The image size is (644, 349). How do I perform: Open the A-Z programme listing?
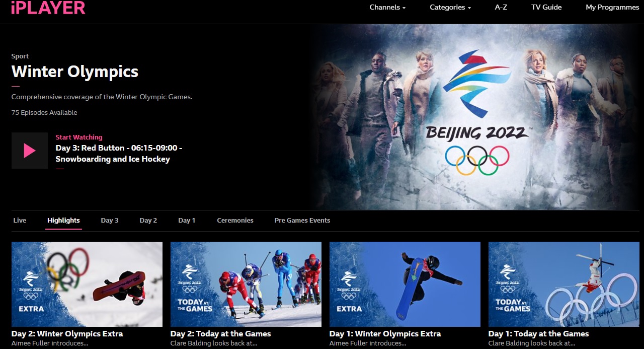click(x=501, y=7)
